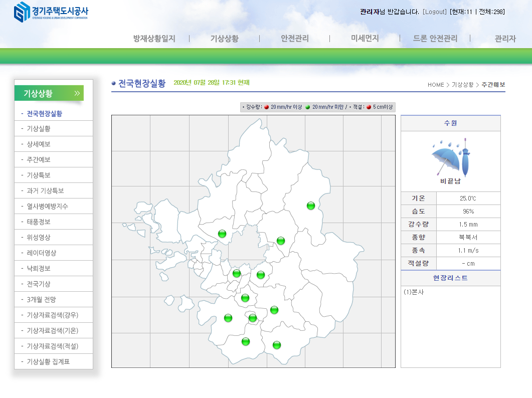Click the 경기주택도시공사 logo

[51, 12]
